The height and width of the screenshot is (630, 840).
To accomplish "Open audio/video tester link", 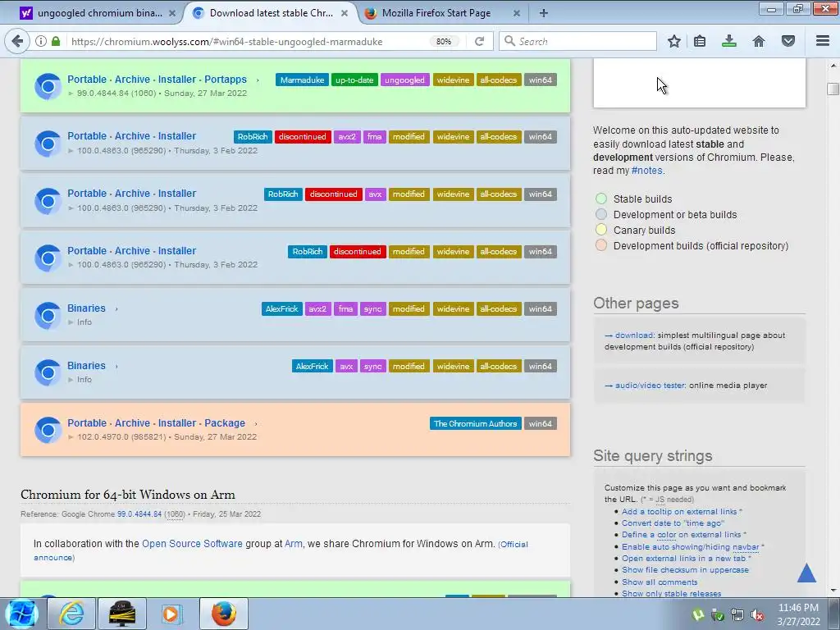I will (x=650, y=386).
